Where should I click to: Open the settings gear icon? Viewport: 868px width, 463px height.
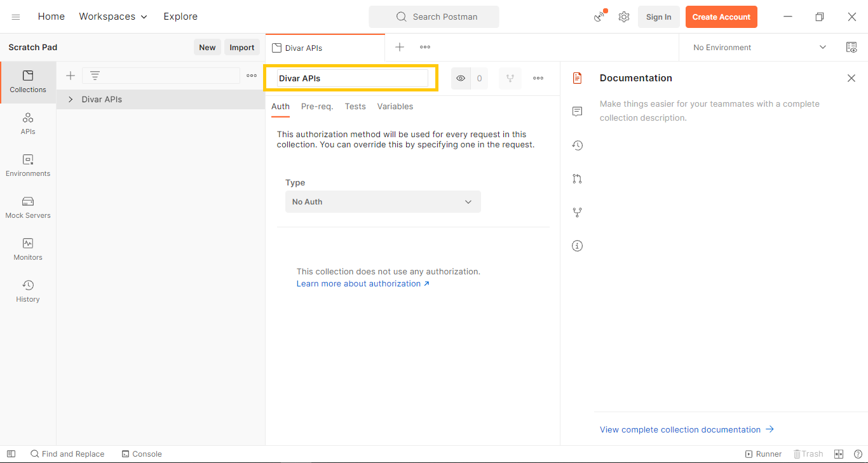tap(624, 17)
